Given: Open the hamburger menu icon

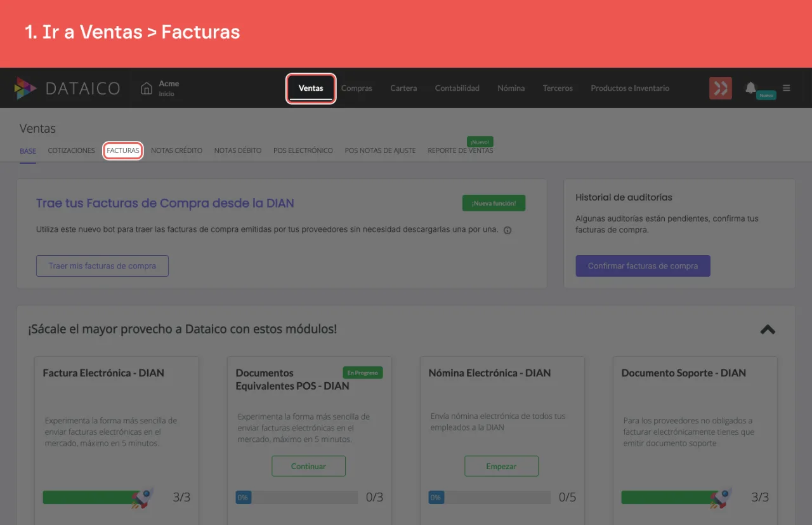Looking at the screenshot, I should click(787, 88).
